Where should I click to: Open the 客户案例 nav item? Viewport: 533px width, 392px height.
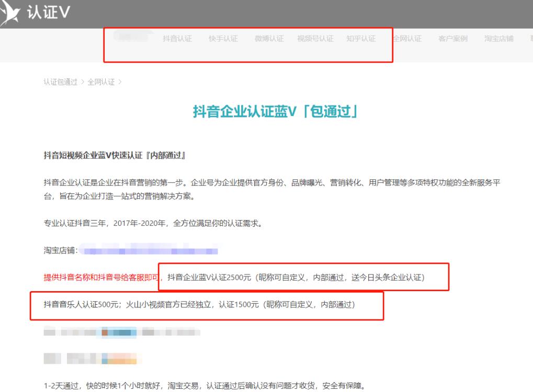(x=453, y=38)
